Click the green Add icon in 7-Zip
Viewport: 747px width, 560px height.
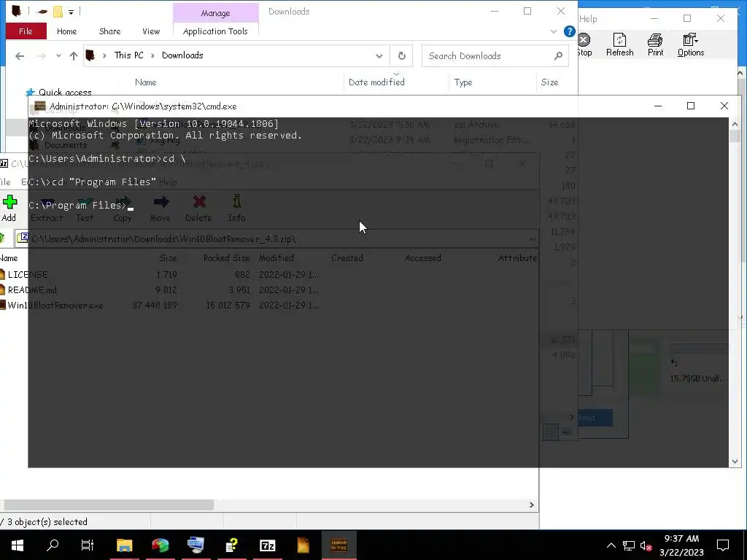click(x=9, y=202)
